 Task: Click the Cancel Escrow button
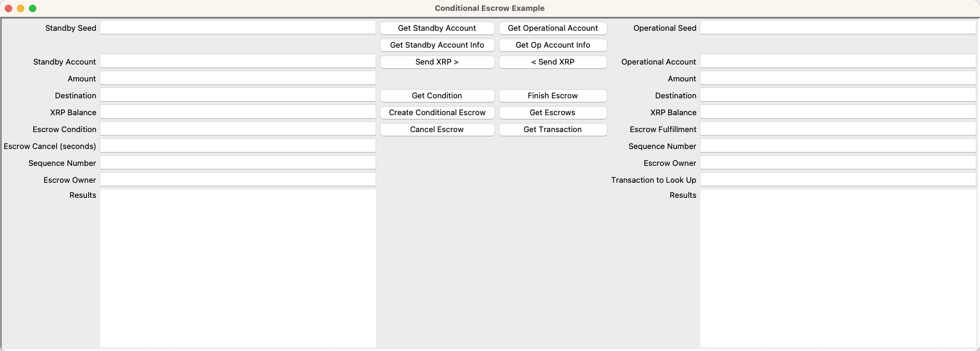coord(437,129)
